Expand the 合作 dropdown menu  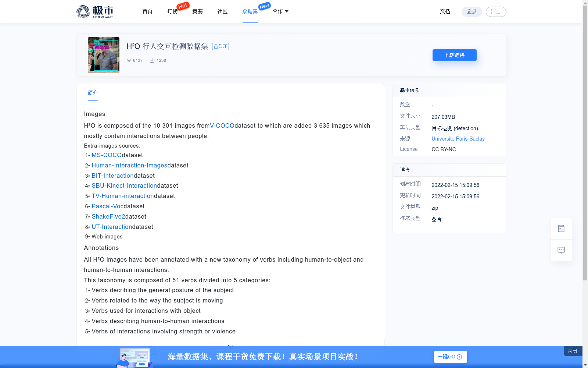point(280,11)
